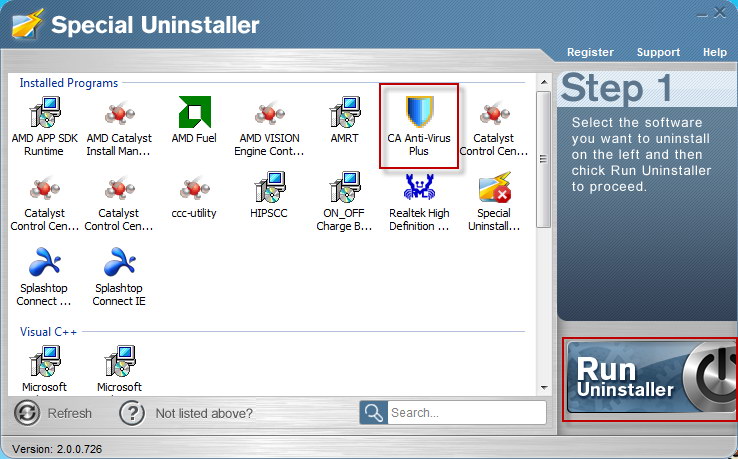Click the Installed Programs section heading
Viewport: 738px width, 459px height.
[x=69, y=83]
